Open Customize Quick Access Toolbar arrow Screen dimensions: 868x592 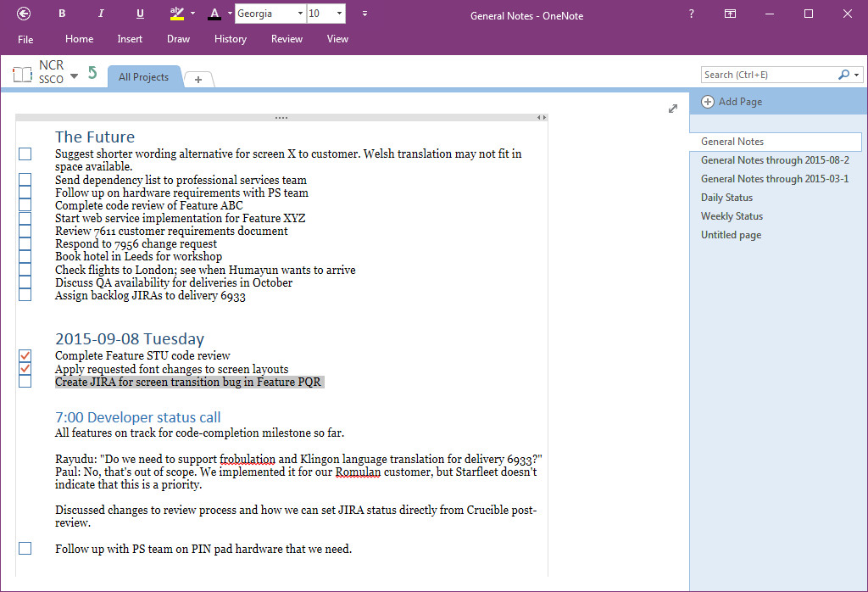364,14
